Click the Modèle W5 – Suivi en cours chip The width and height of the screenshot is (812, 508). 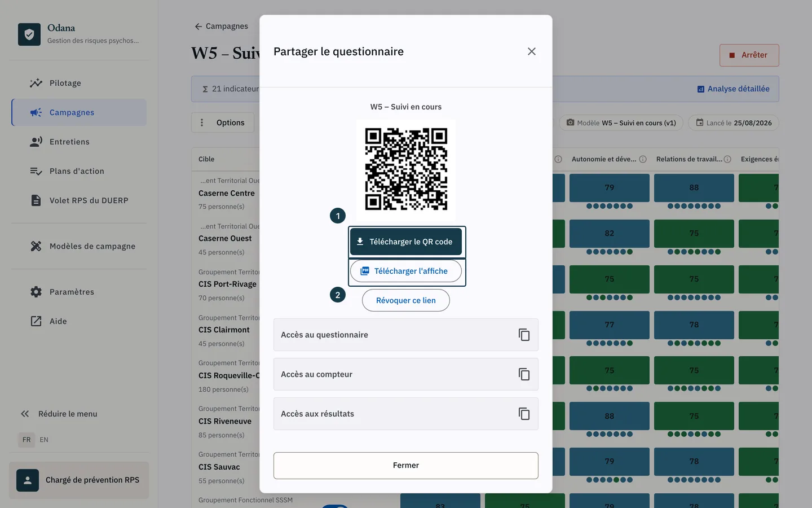click(621, 122)
